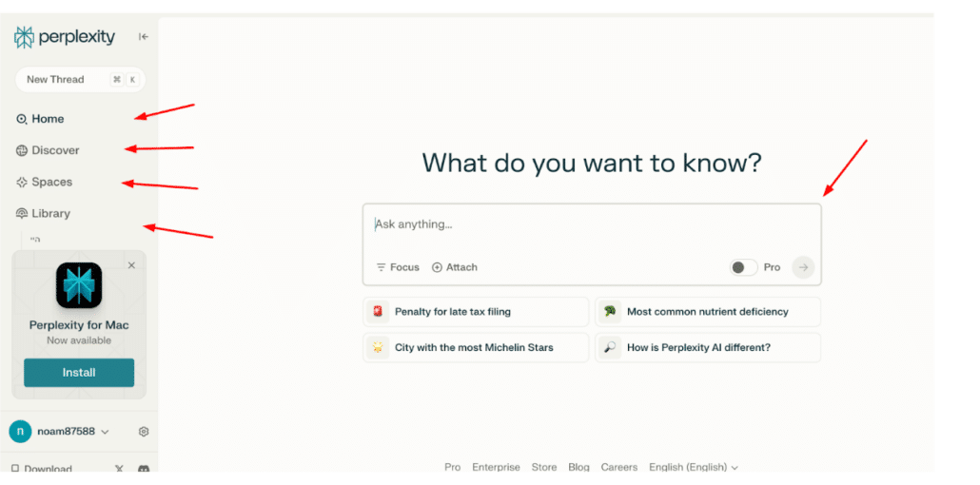Screen dimensions: 980x485
Task: Go to the Discover section
Action: click(x=48, y=150)
